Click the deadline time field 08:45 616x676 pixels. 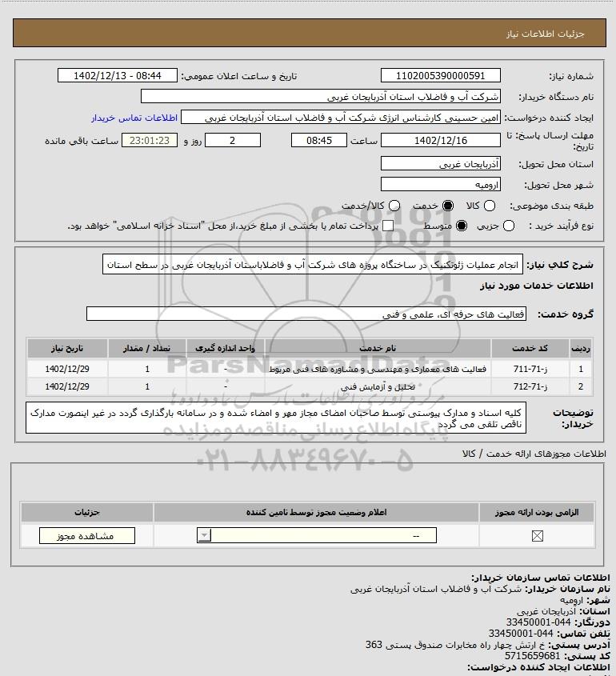pyautogui.click(x=319, y=140)
